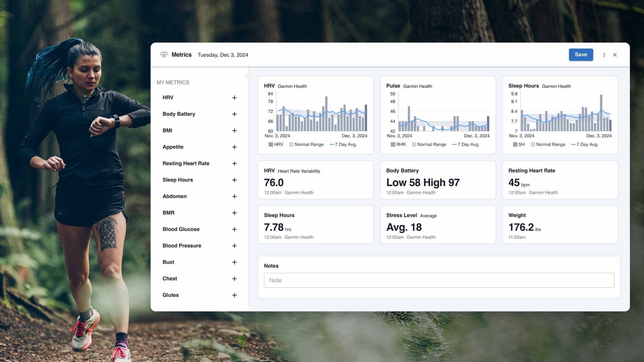Screen dimensions: 644x362
Task: Open the Weight 176.2 lbs card
Action: (x=560, y=224)
